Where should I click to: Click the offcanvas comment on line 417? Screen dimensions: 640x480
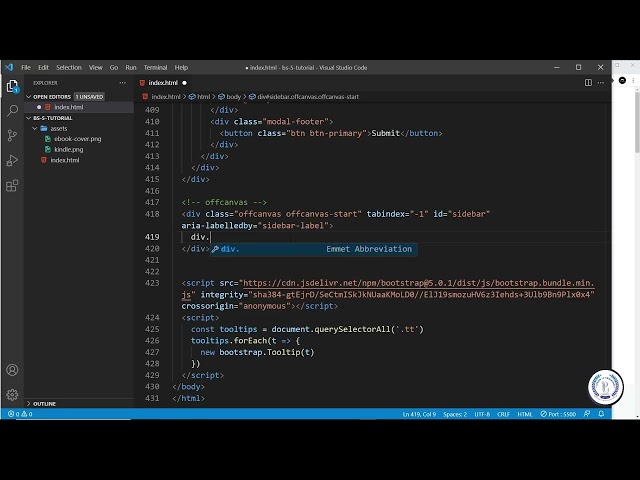point(224,202)
